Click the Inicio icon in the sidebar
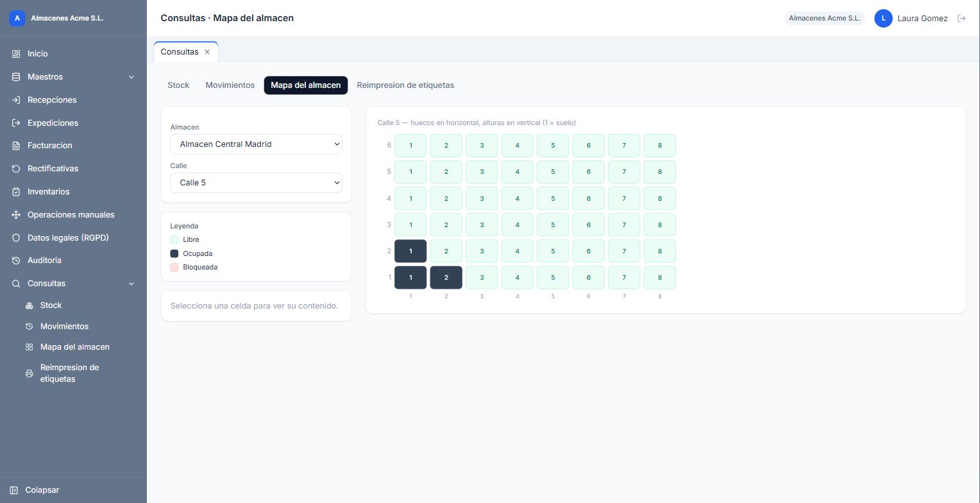This screenshot has height=503, width=980. pos(16,54)
